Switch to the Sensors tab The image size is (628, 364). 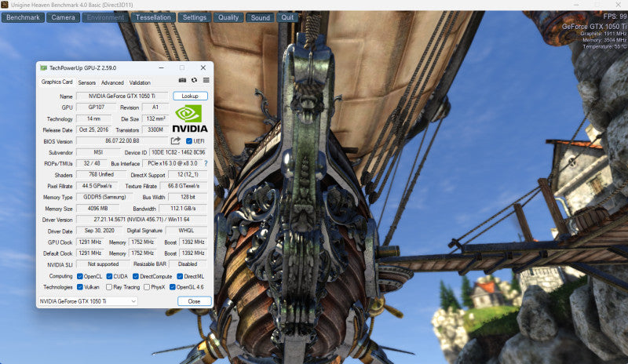tap(87, 82)
